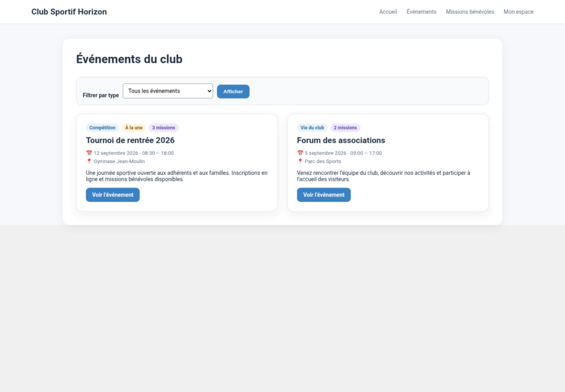The width and height of the screenshot is (565, 392).
Task: View the Tournoi de rentrée 2026 event
Action: click(x=113, y=195)
